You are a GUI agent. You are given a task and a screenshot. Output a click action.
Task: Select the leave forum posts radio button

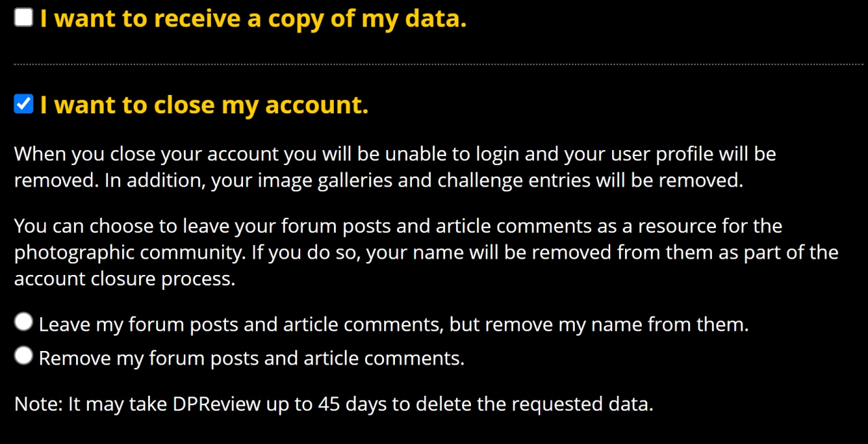point(24,322)
